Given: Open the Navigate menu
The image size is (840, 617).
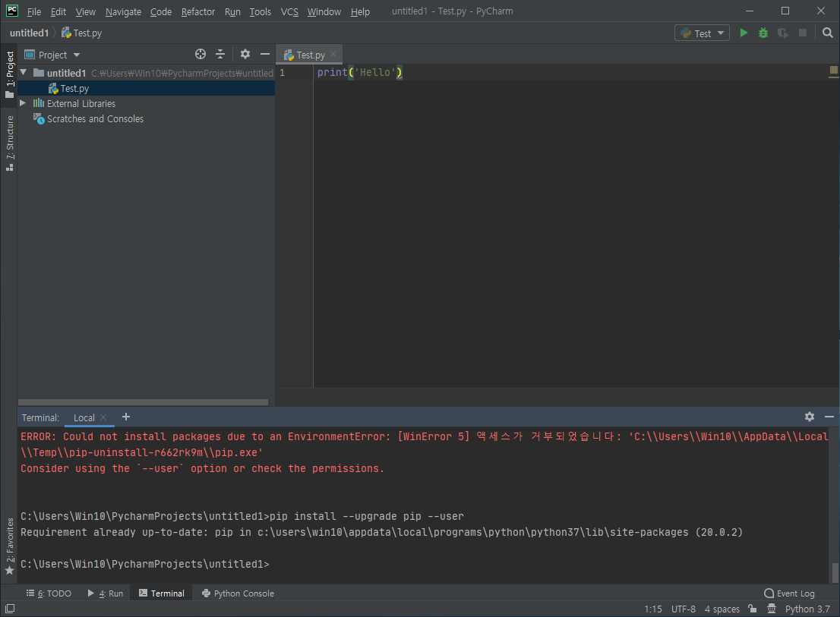Looking at the screenshot, I should point(123,11).
